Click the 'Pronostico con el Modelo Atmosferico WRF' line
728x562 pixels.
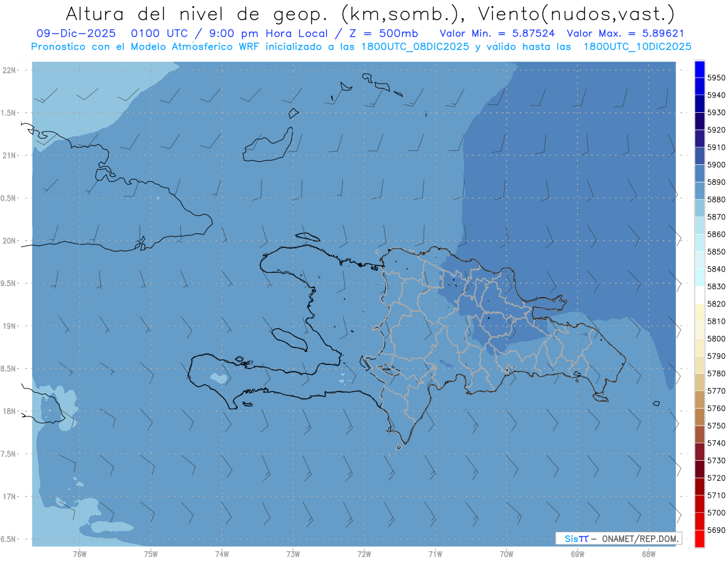click(x=361, y=46)
